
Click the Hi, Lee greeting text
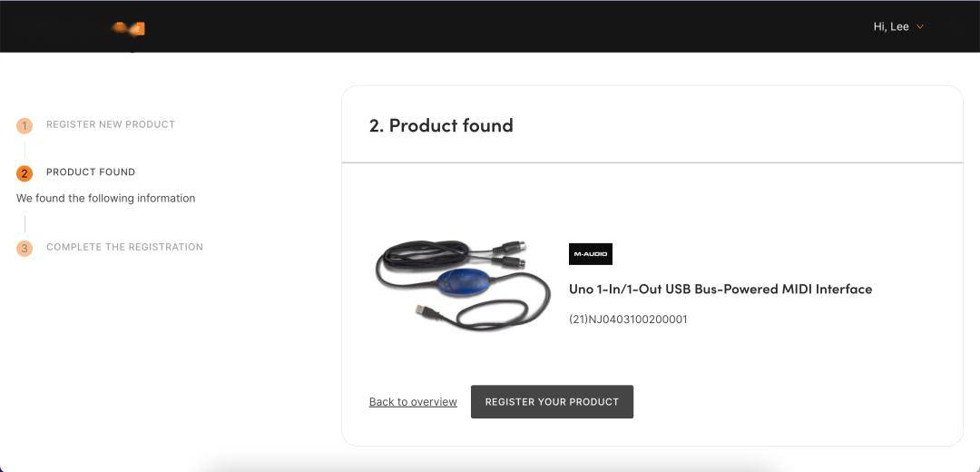coord(891,26)
